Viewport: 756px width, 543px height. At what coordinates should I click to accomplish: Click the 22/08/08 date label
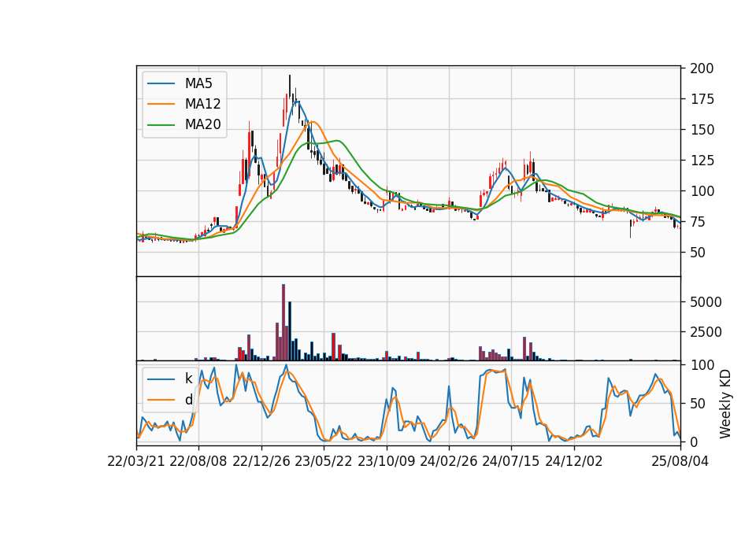tap(198, 461)
